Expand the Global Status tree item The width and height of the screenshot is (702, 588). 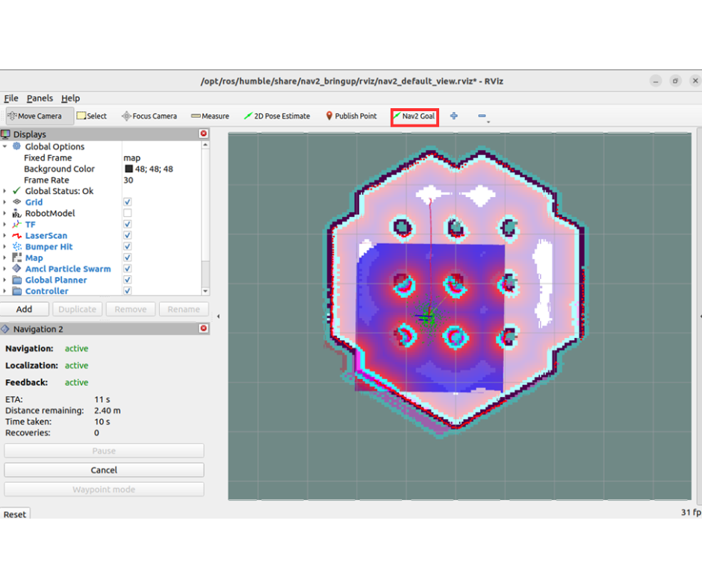[x=5, y=191]
